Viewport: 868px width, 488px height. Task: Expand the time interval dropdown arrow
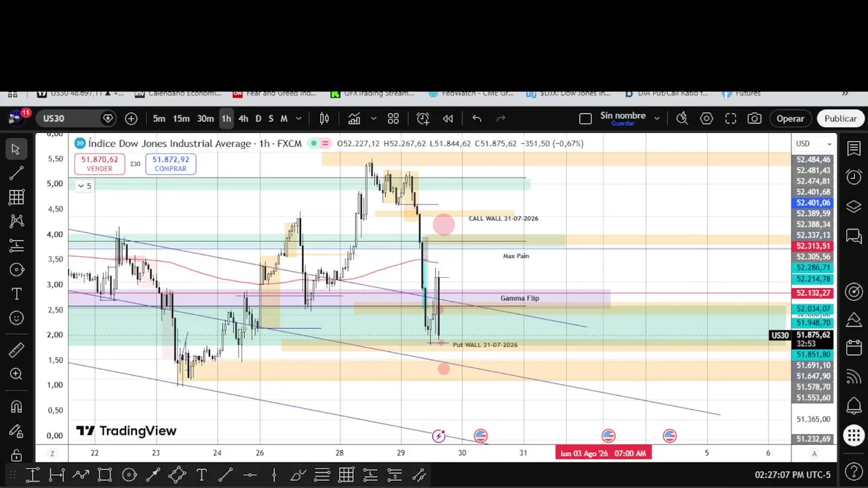[x=298, y=119]
